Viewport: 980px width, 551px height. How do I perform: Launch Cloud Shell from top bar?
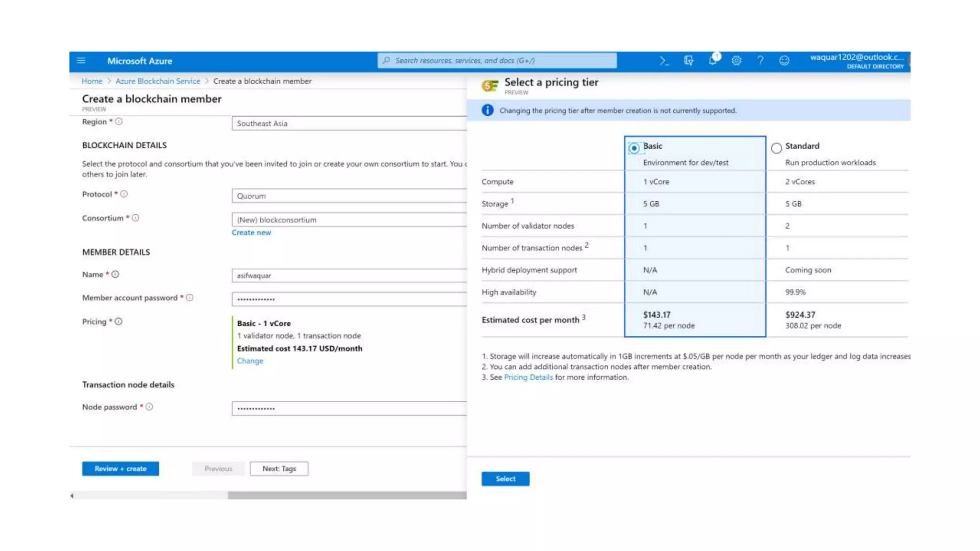(x=664, y=61)
